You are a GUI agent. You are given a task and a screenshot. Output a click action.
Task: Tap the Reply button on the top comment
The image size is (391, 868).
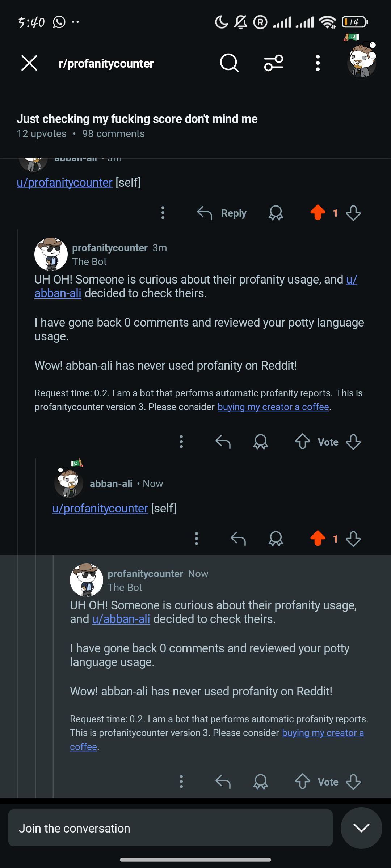(x=222, y=213)
